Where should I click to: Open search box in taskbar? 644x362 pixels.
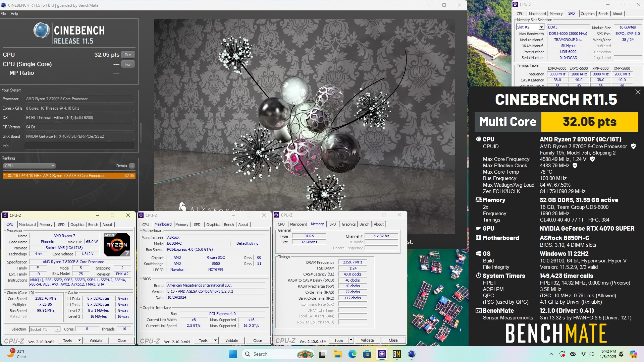coord(278,354)
